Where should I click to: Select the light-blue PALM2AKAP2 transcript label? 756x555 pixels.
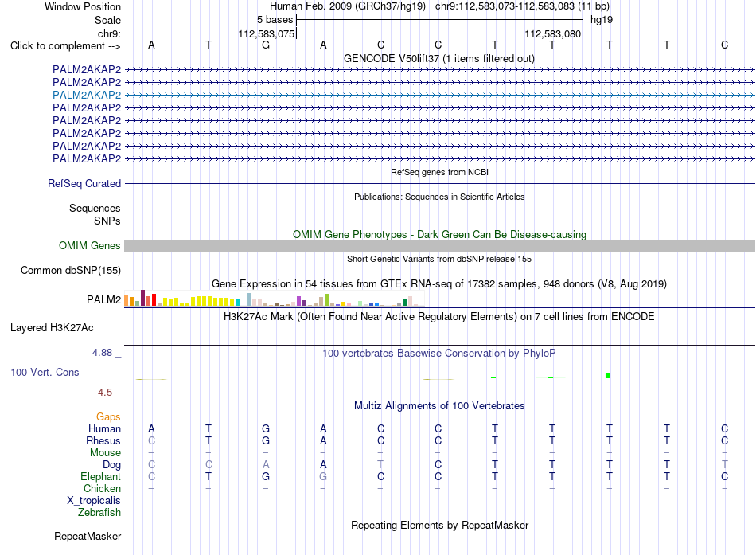click(87, 95)
